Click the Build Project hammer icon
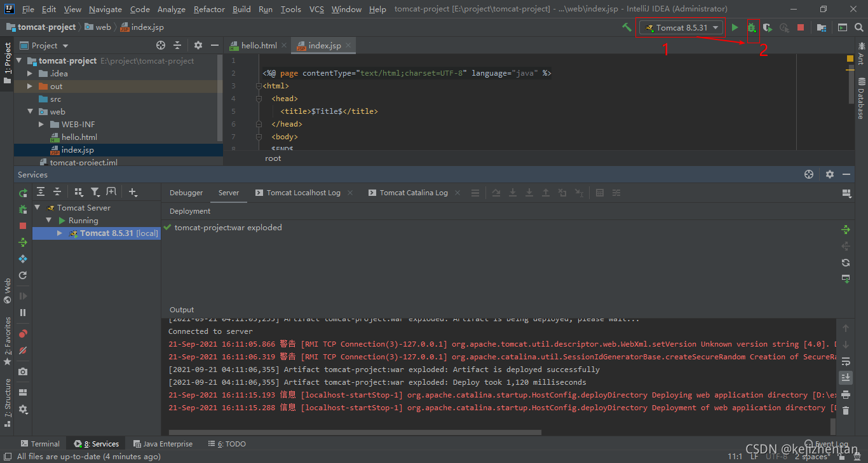Screen dimensions: 868x463 coord(627,27)
